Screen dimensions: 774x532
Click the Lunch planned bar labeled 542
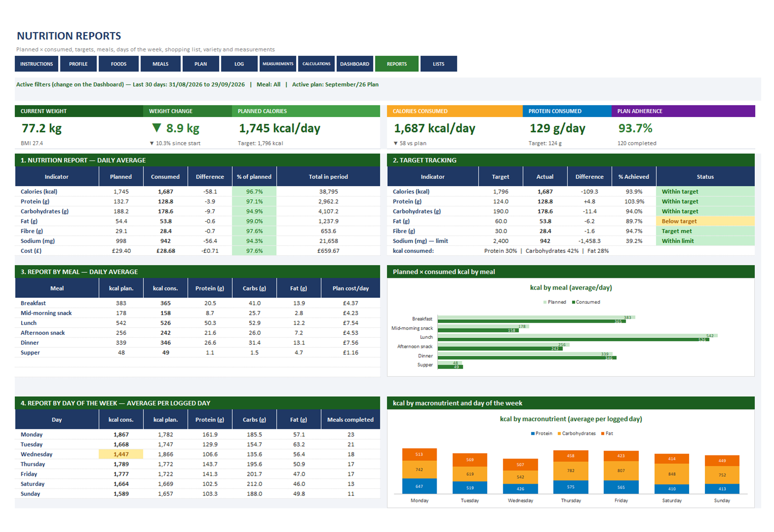click(577, 335)
